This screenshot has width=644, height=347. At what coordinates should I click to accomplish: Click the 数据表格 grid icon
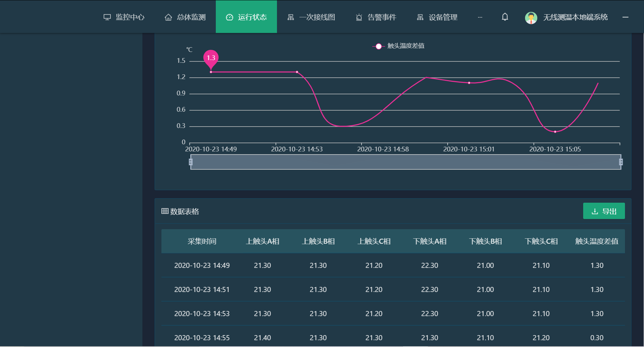coord(164,211)
